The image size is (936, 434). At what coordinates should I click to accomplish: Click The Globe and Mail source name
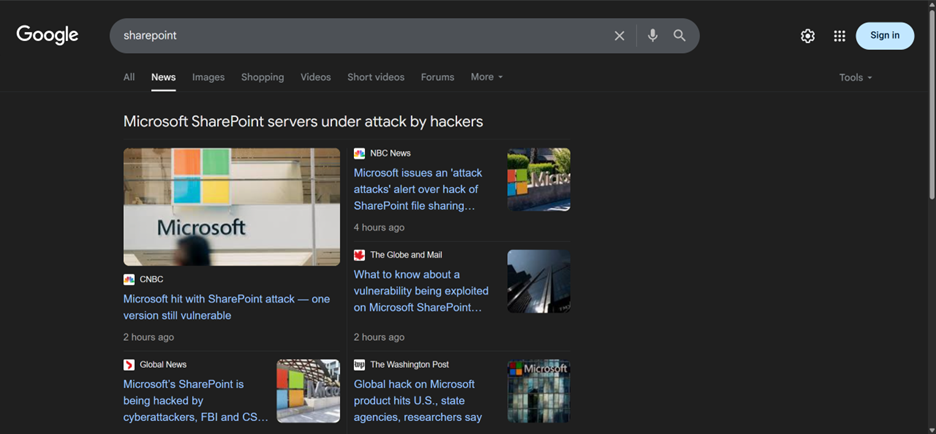coord(406,255)
